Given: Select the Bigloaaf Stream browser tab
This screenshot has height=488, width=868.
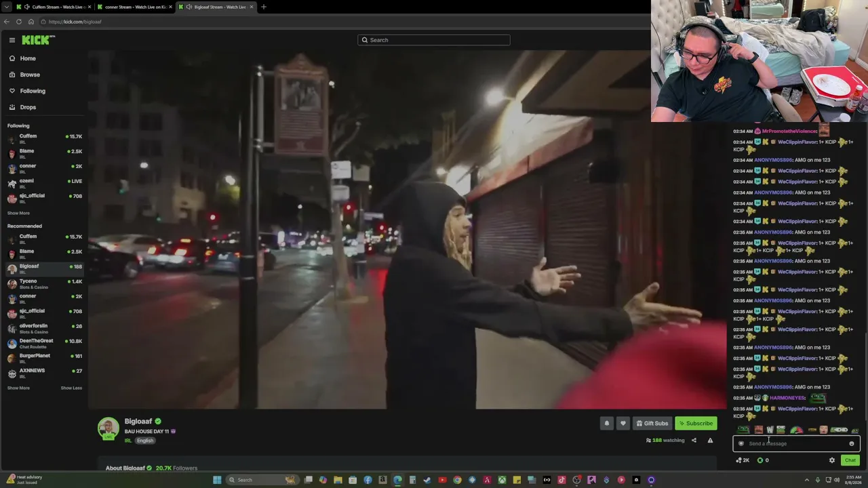Looking at the screenshot, I should [x=216, y=7].
